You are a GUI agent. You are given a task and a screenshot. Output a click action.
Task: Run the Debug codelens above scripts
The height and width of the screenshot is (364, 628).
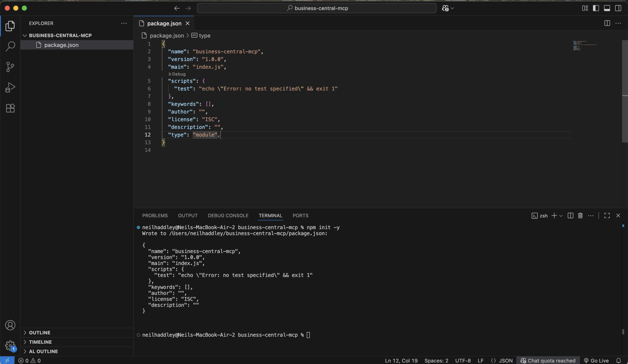(176, 74)
